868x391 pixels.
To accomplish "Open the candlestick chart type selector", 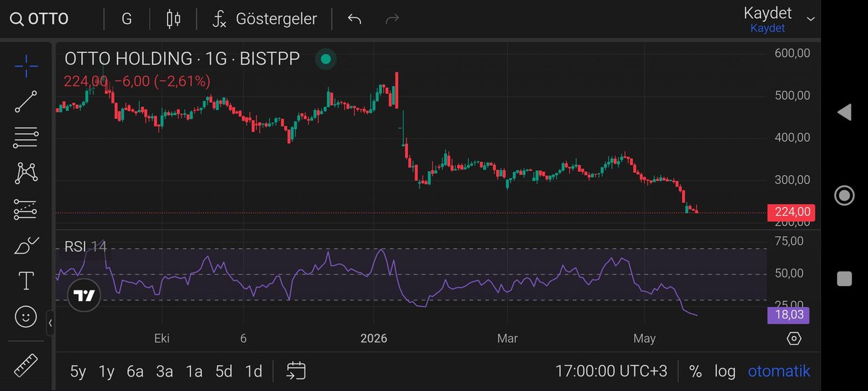I will click(174, 19).
